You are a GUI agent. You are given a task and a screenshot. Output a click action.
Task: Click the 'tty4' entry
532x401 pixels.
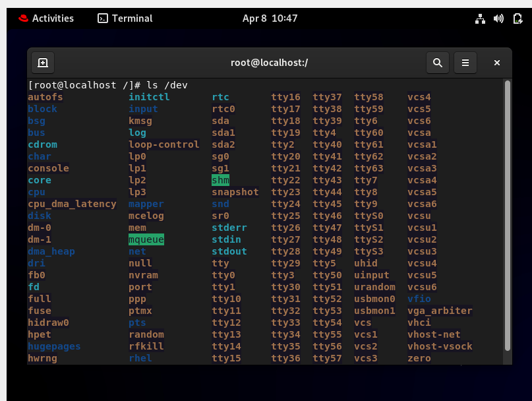click(x=324, y=133)
